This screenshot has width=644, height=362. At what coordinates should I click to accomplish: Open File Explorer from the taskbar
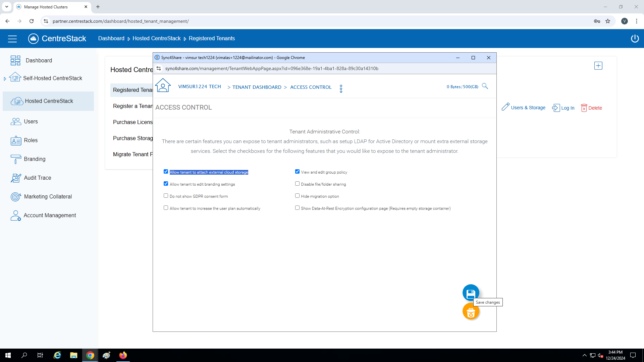[x=73, y=355]
